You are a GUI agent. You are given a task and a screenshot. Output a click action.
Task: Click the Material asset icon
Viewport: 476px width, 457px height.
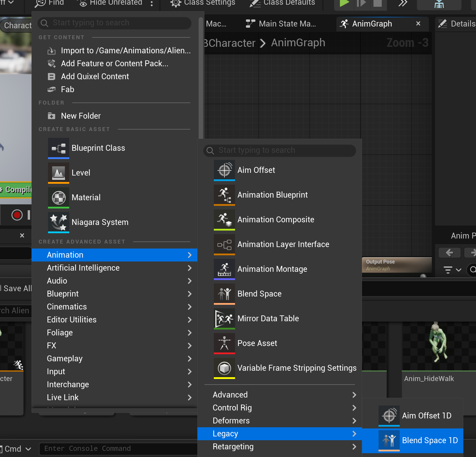[x=59, y=198]
